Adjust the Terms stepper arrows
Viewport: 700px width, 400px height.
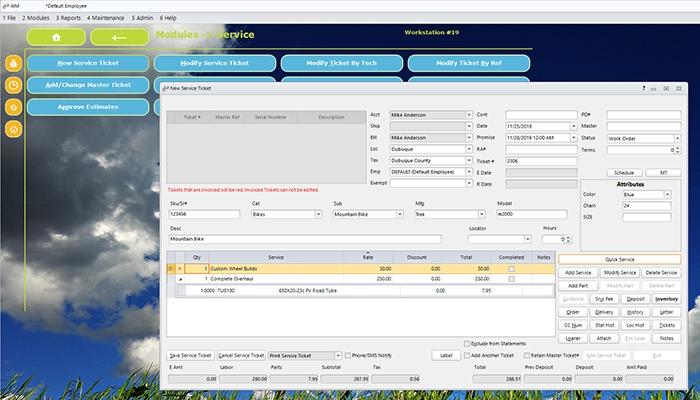point(678,150)
